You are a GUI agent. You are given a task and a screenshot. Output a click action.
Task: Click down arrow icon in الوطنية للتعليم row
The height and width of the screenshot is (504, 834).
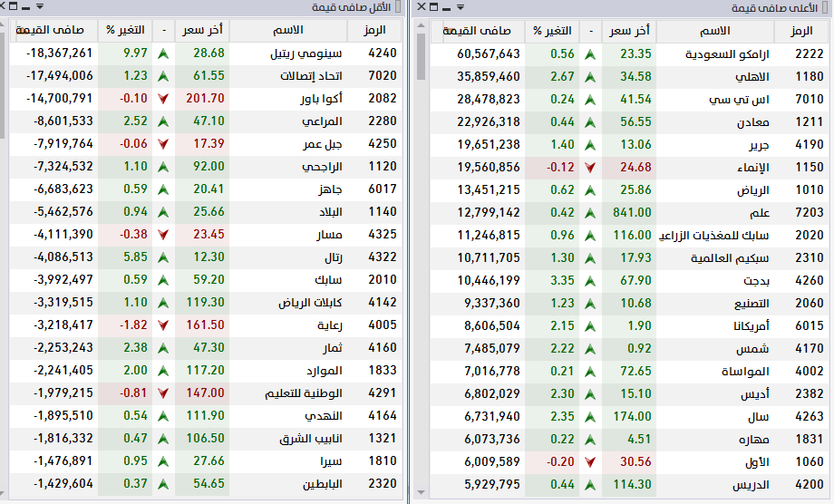pyautogui.click(x=163, y=393)
